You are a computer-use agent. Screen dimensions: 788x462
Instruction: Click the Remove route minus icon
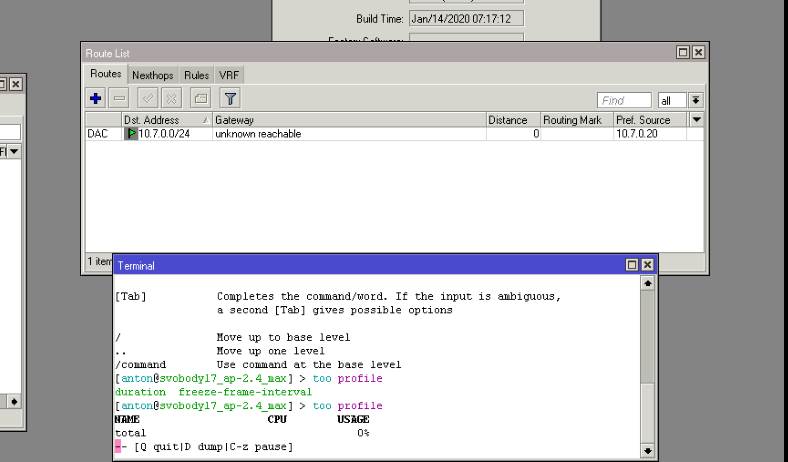pos(119,98)
